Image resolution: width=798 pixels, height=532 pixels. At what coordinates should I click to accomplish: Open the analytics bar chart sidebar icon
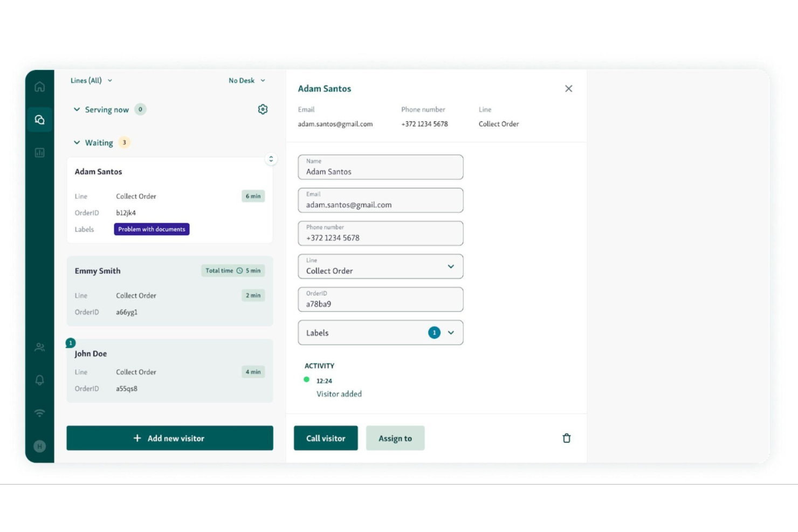(39, 153)
